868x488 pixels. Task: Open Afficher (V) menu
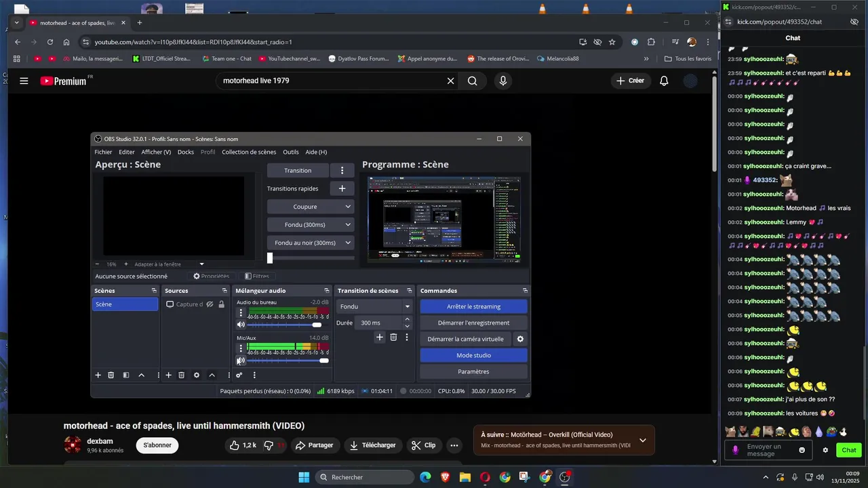click(156, 152)
